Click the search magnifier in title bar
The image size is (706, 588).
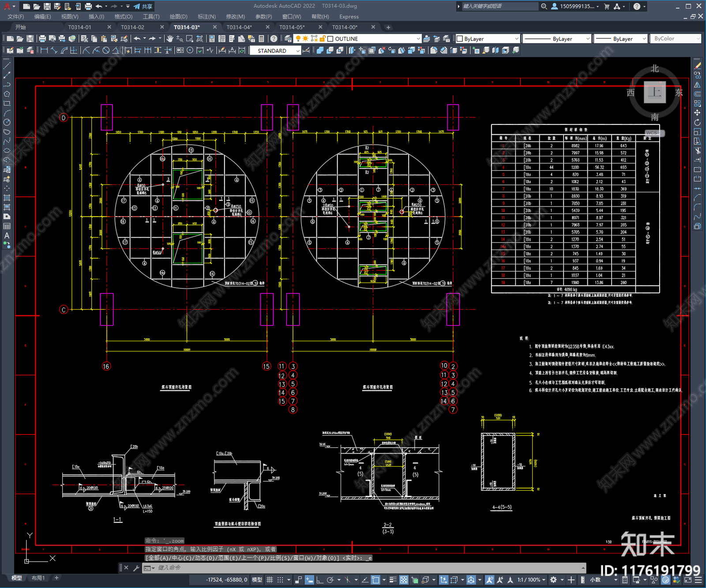[x=544, y=6]
